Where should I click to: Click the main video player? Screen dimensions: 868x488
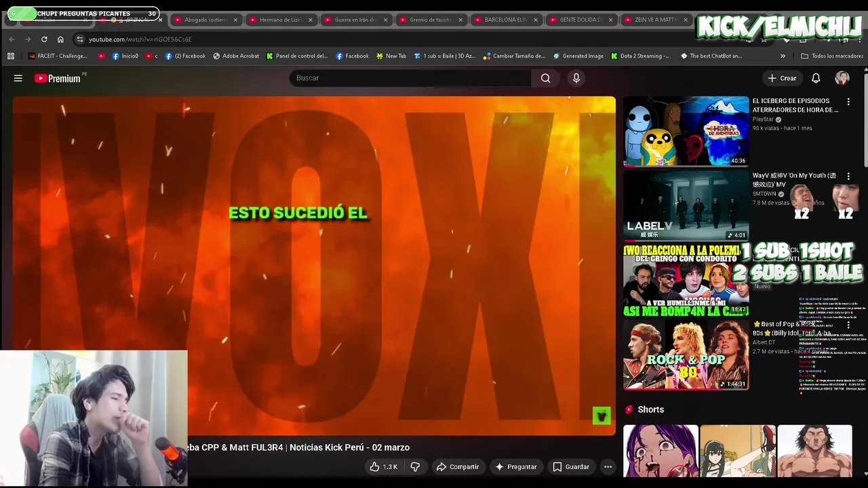(x=314, y=266)
